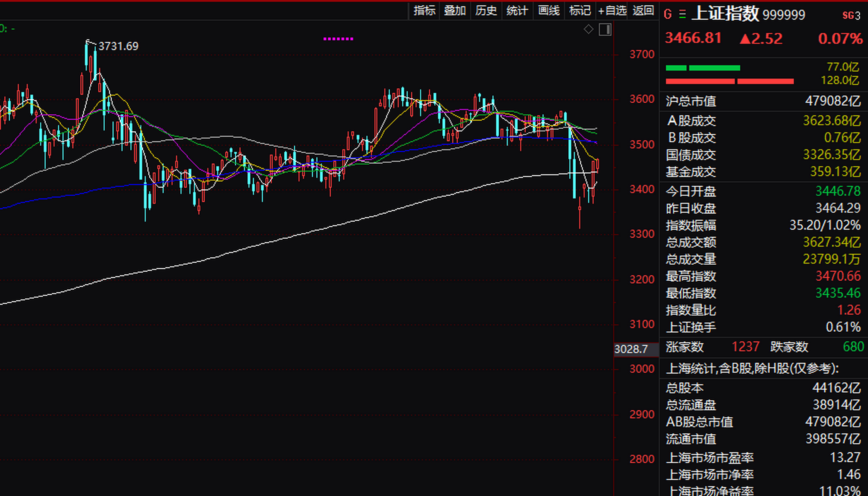This screenshot has height=496, width=868.
Task: Click the 今日开盘 value 3446.78
Action: [838, 191]
